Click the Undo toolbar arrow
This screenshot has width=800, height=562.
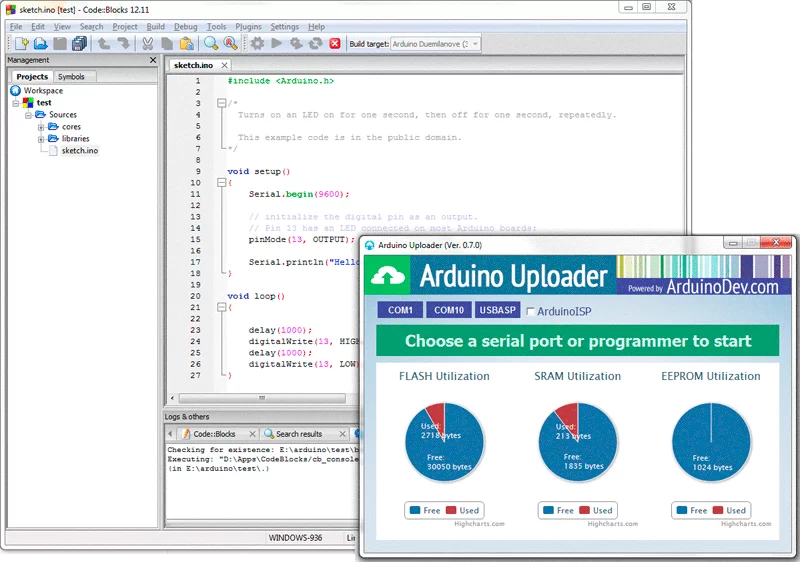point(104,44)
